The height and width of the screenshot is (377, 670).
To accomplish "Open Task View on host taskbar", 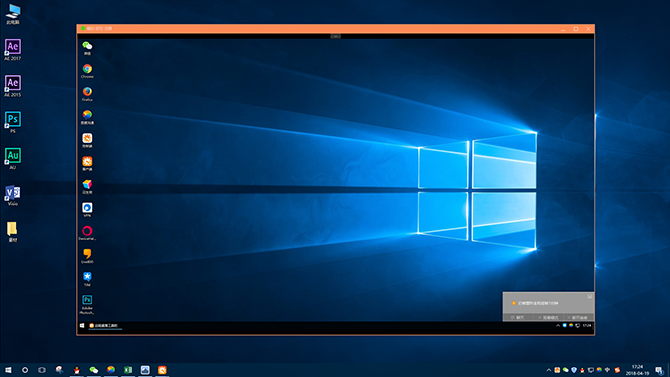I will [x=42, y=370].
